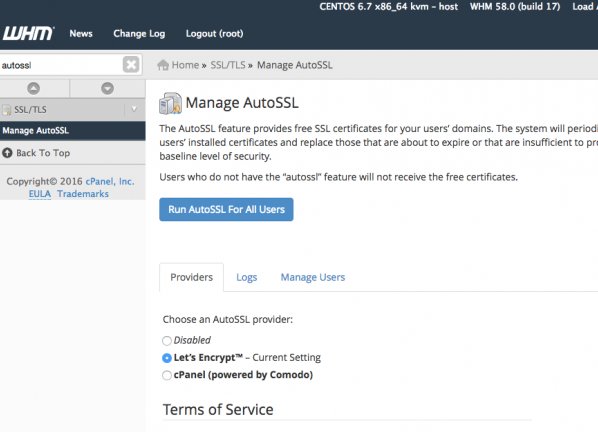Open the Change Log link
The width and height of the screenshot is (598, 432).
[x=139, y=34]
